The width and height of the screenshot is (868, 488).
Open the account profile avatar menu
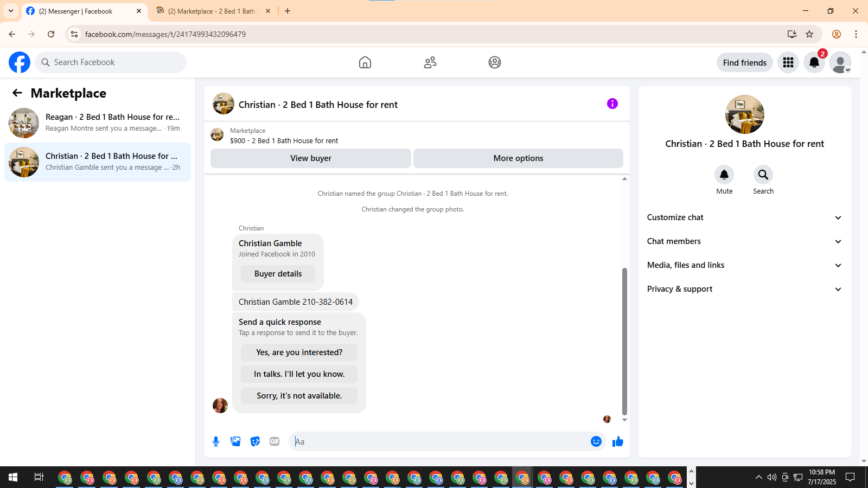click(x=840, y=62)
